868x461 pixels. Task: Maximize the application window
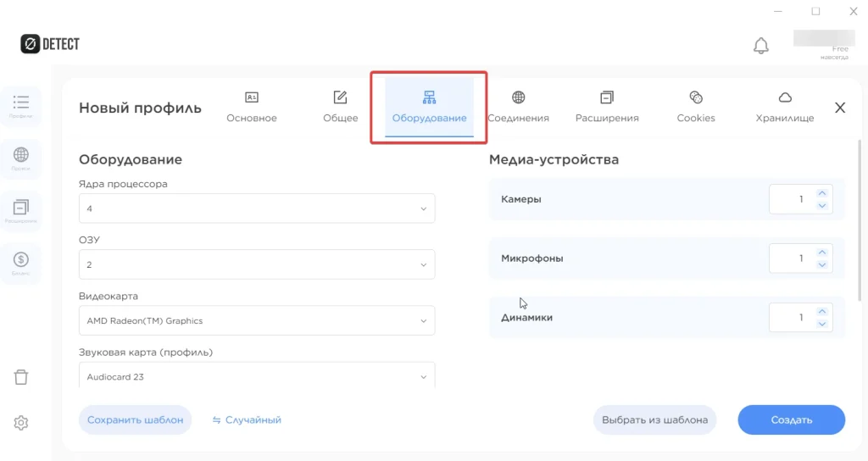815,11
